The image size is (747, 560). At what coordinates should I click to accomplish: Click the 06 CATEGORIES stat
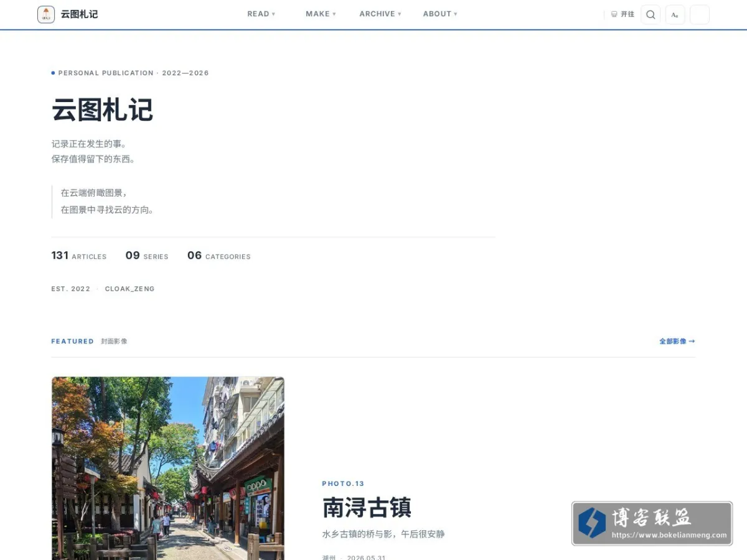tap(219, 256)
